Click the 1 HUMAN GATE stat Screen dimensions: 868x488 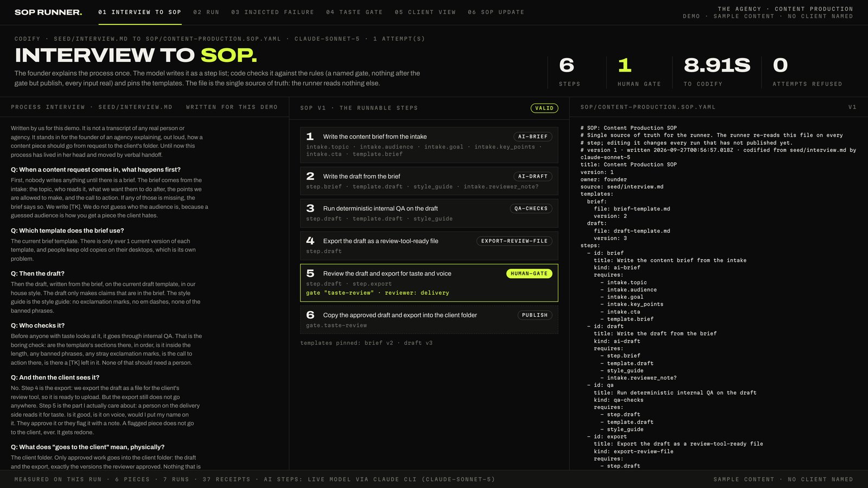click(x=639, y=72)
